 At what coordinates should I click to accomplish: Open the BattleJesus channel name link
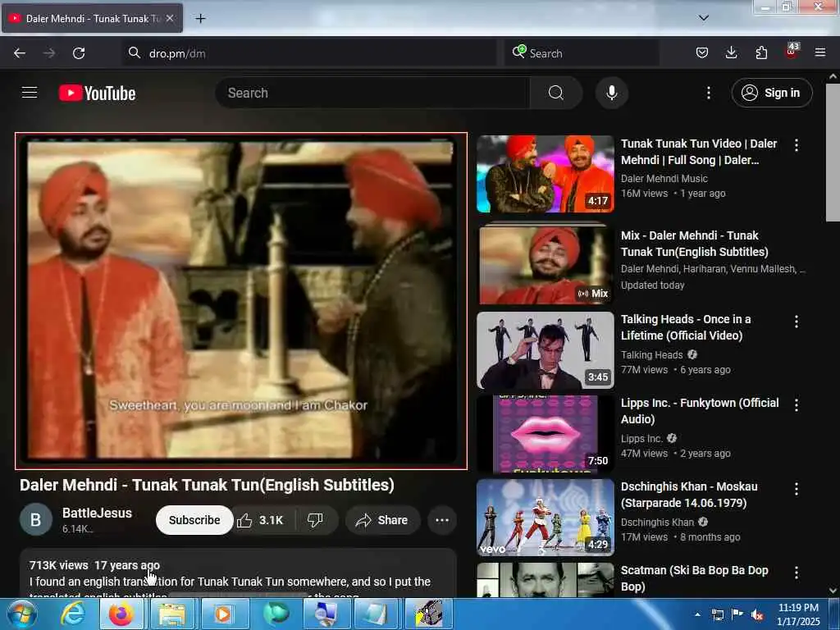tap(97, 513)
